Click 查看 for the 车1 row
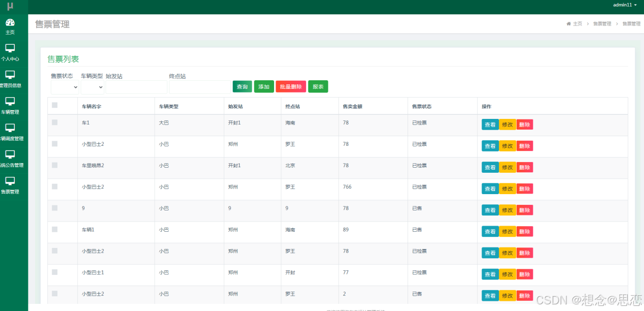Viewport: 644px width, 311px height. (x=490, y=125)
